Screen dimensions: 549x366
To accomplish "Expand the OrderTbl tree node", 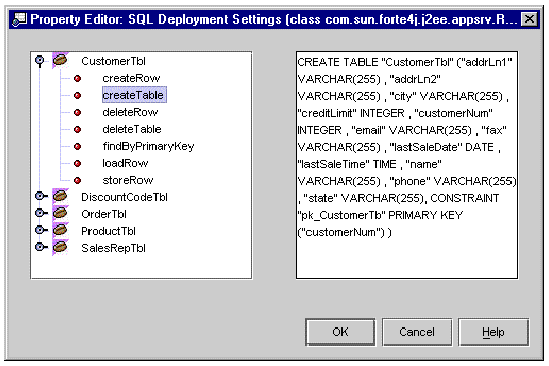I will (x=40, y=213).
